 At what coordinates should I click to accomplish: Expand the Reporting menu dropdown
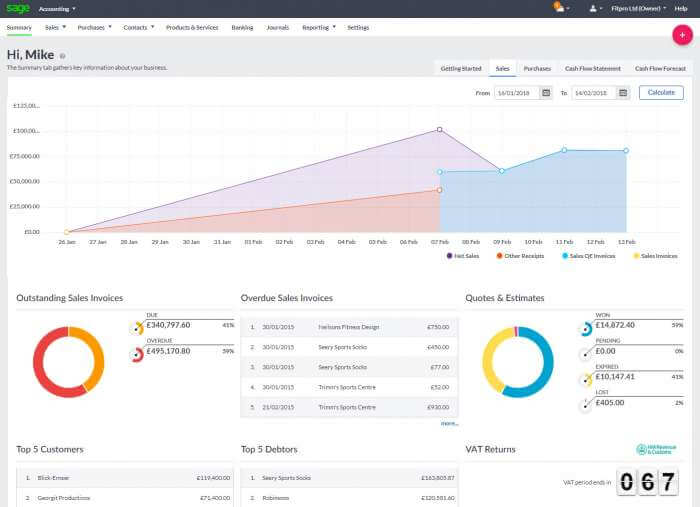tap(319, 28)
